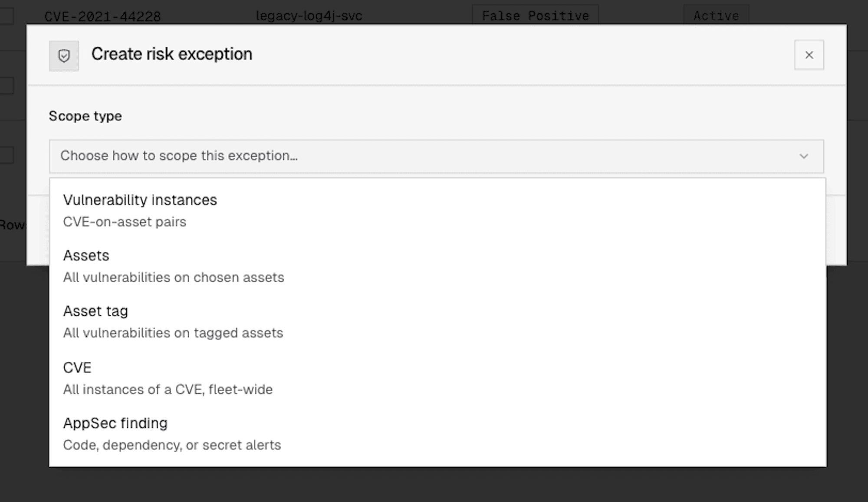Viewport: 868px width, 502px height.
Task: Click the Rows label at left edge
Action: tap(13, 225)
